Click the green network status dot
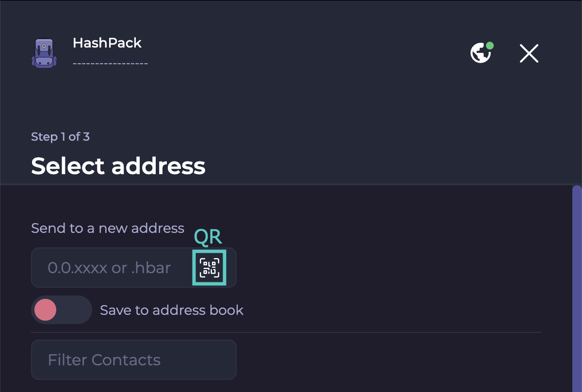The height and width of the screenshot is (392, 582). 490,46
